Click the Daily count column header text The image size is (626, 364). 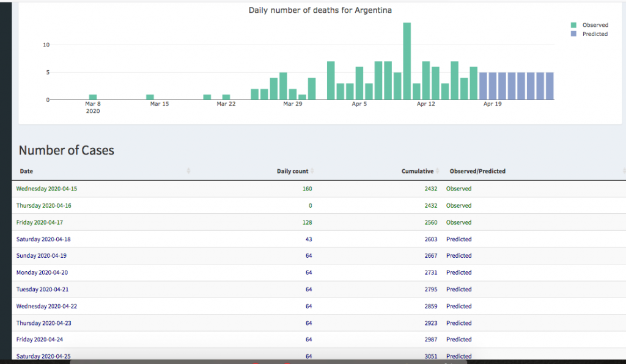tap(292, 171)
